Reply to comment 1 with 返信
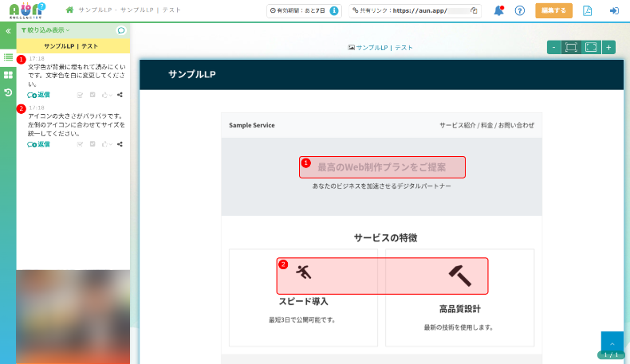 (x=38, y=95)
